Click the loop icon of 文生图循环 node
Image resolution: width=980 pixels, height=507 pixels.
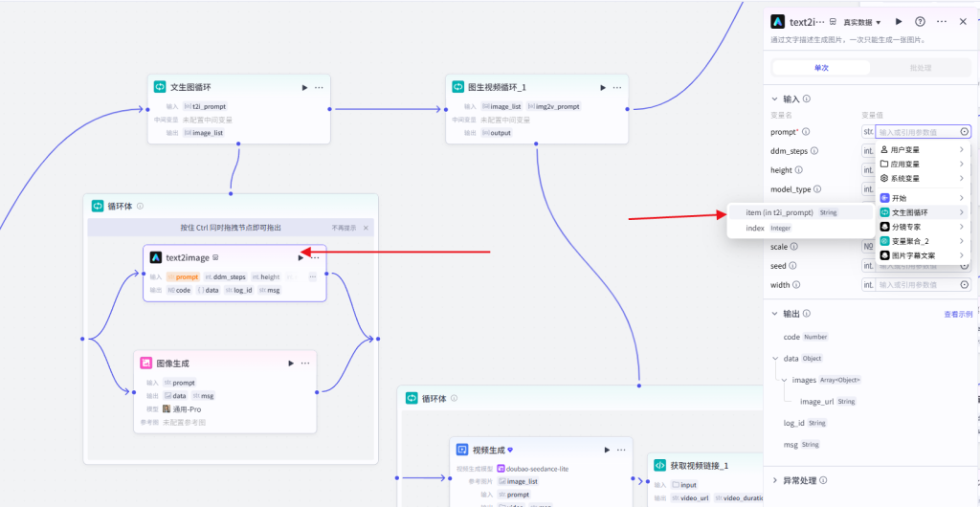160,87
